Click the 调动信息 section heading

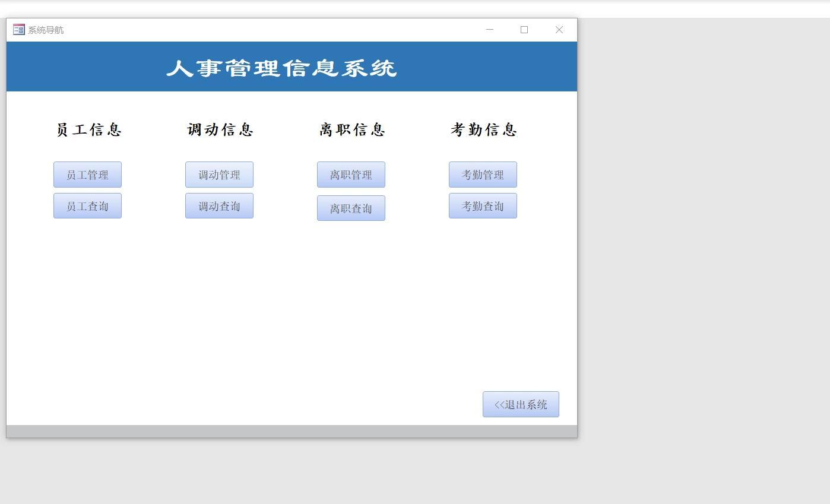pos(221,129)
